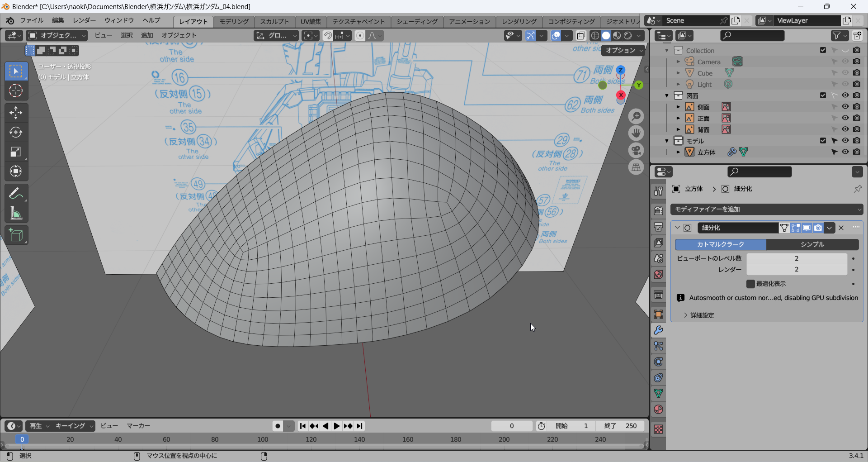Image resolution: width=868 pixels, height=462 pixels.
Task: Enable the 最適化表示 checkbox
Action: pyautogui.click(x=750, y=284)
